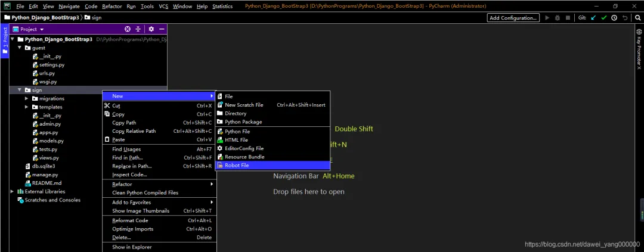
Task: Expand the migrations folder arrow
Action: [27, 98]
